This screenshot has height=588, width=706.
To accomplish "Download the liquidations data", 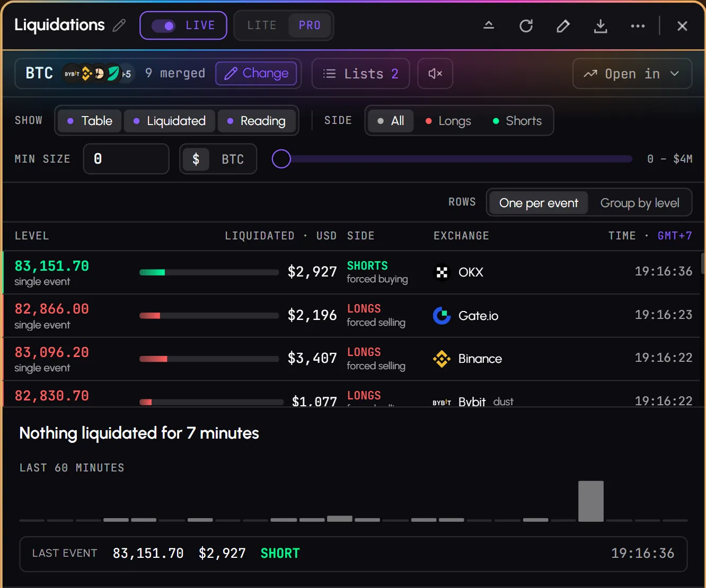I will click(x=601, y=25).
